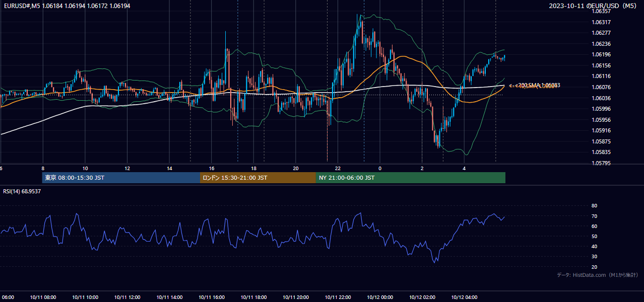Click the 1.06036 price axis label

tap(601, 98)
